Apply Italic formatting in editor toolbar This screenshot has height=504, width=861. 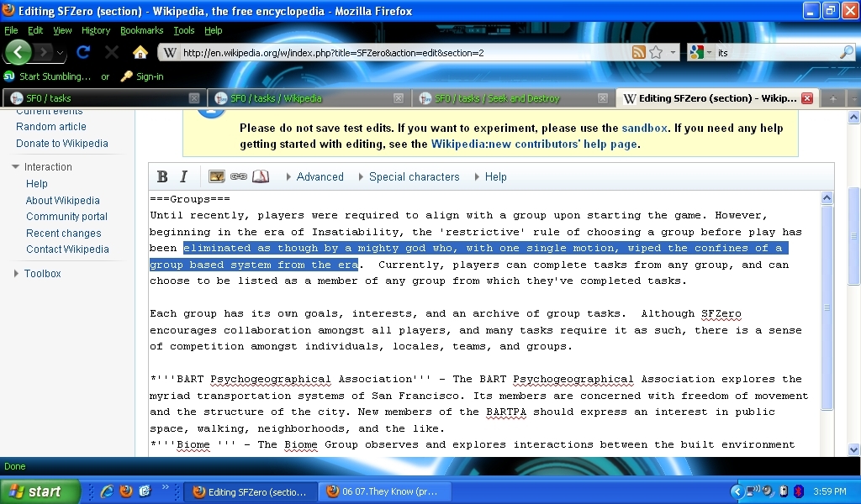[183, 176]
